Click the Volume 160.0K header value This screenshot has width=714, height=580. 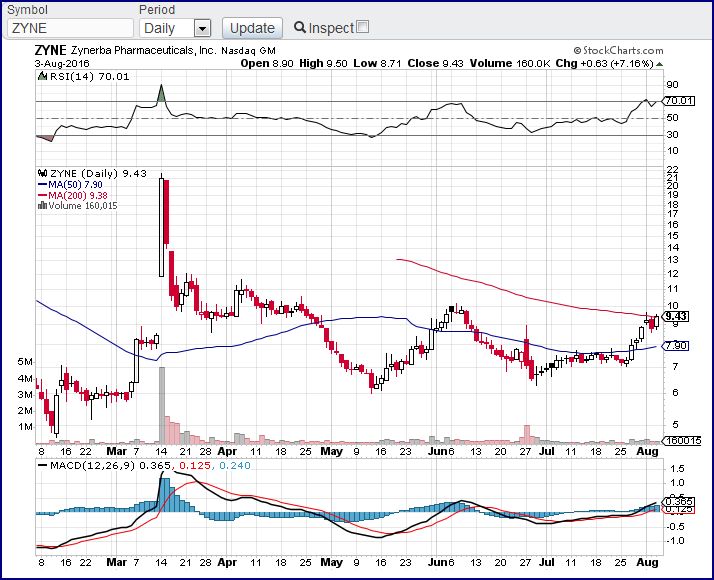[x=510, y=63]
